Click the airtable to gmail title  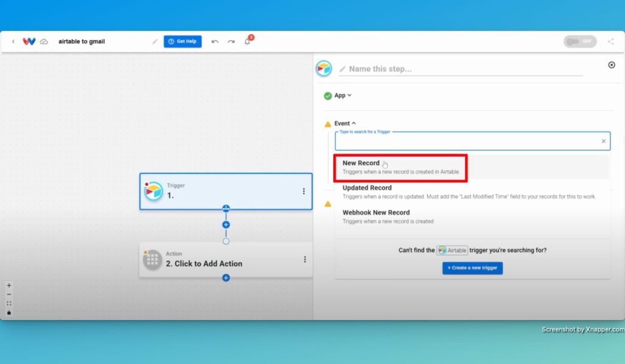pyautogui.click(x=82, y=41)
